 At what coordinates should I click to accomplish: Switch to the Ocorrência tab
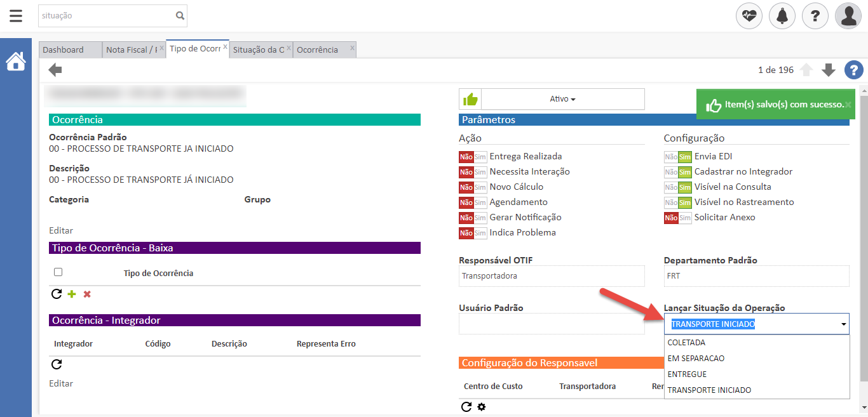318,50
